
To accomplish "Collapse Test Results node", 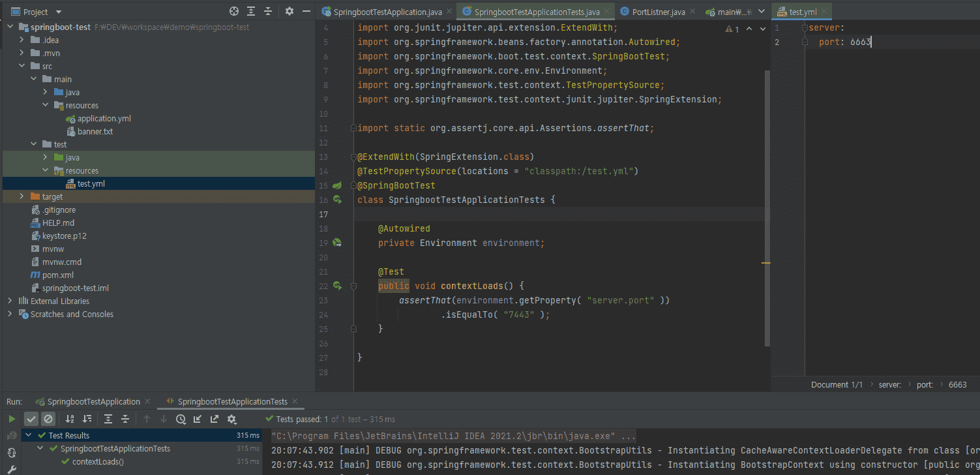I will (27, 436).
